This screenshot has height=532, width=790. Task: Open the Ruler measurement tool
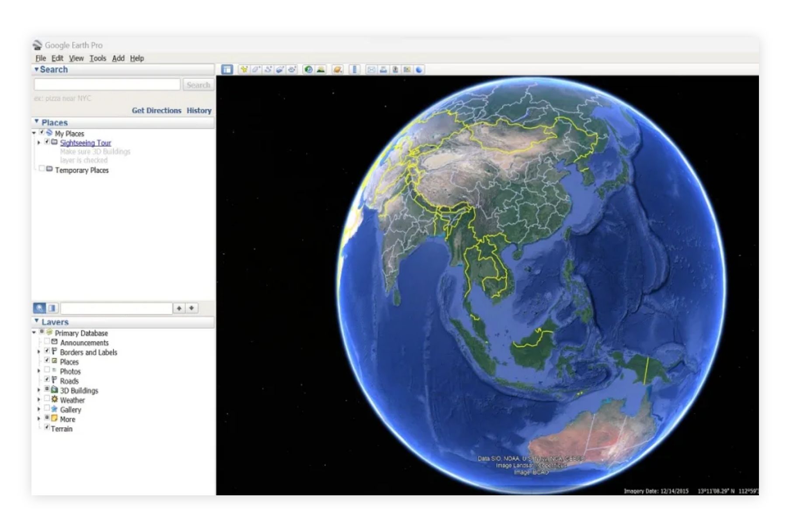[x=355, y=69]
